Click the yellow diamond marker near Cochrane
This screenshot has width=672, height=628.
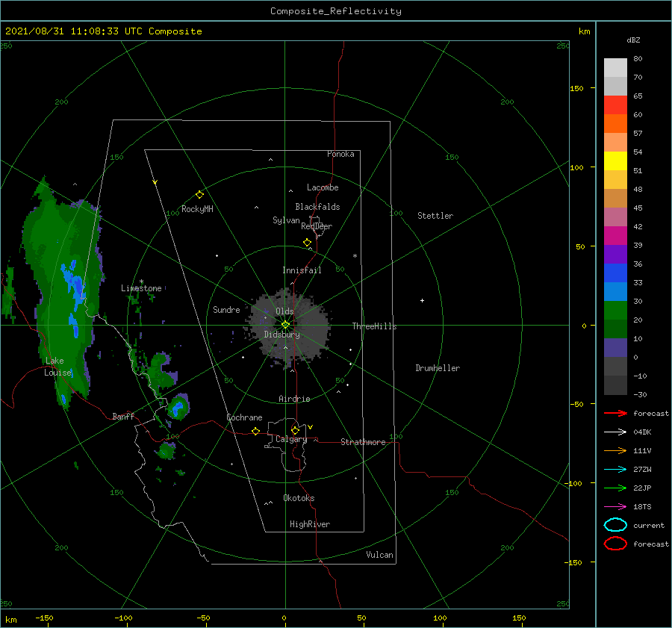[256, 431]
